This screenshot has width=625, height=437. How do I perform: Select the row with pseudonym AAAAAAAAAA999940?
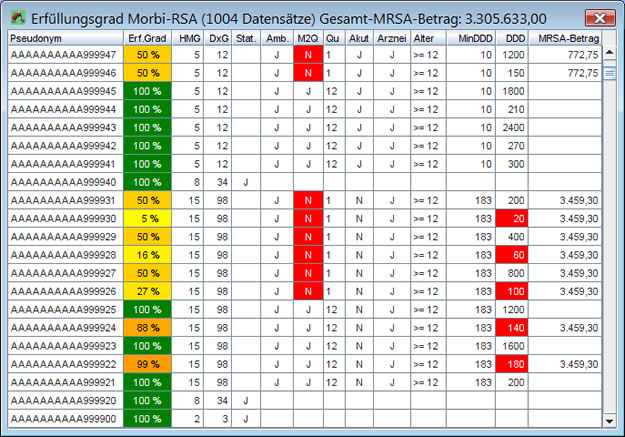(65, 182)
